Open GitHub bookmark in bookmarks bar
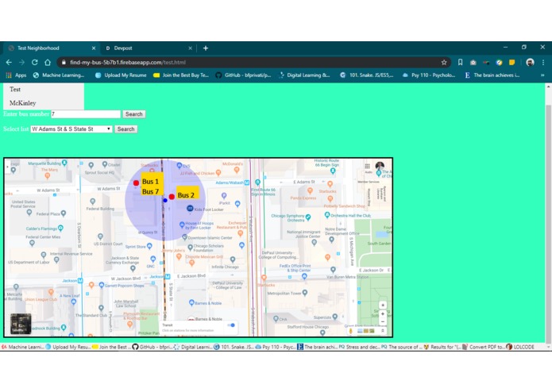The width and height of the screenshot is (552, 392). [243, 75]
